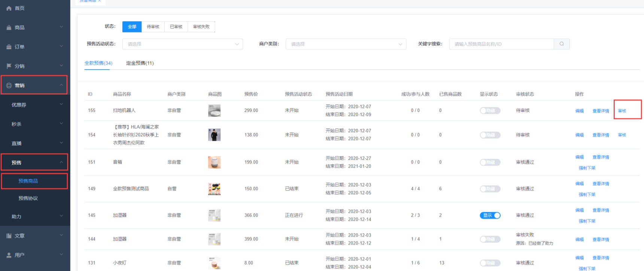Screen dimensions: 644x271
Task: Click the 文章 articles icon in sidebar
Action: pos(9,236)
